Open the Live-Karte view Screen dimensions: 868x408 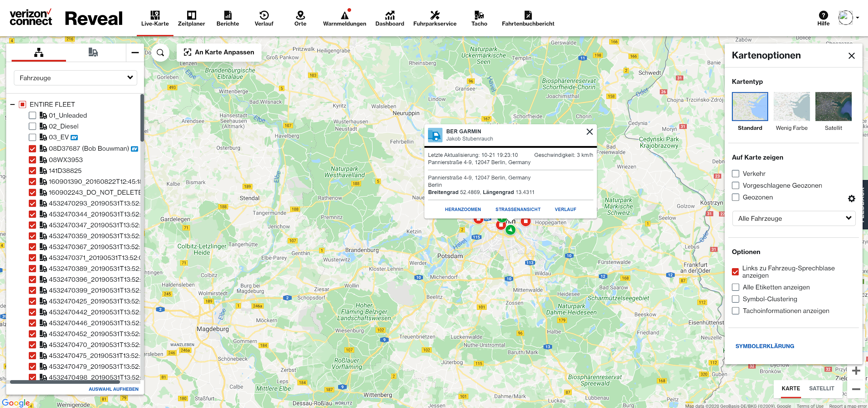pyautogui.click(x=155, y=18)
